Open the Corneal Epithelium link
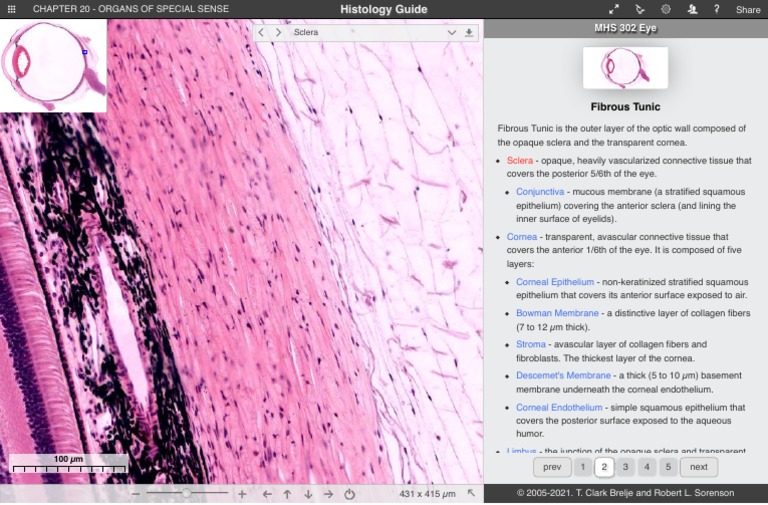This screenshot has height=505, width=768. pos(555,282)
